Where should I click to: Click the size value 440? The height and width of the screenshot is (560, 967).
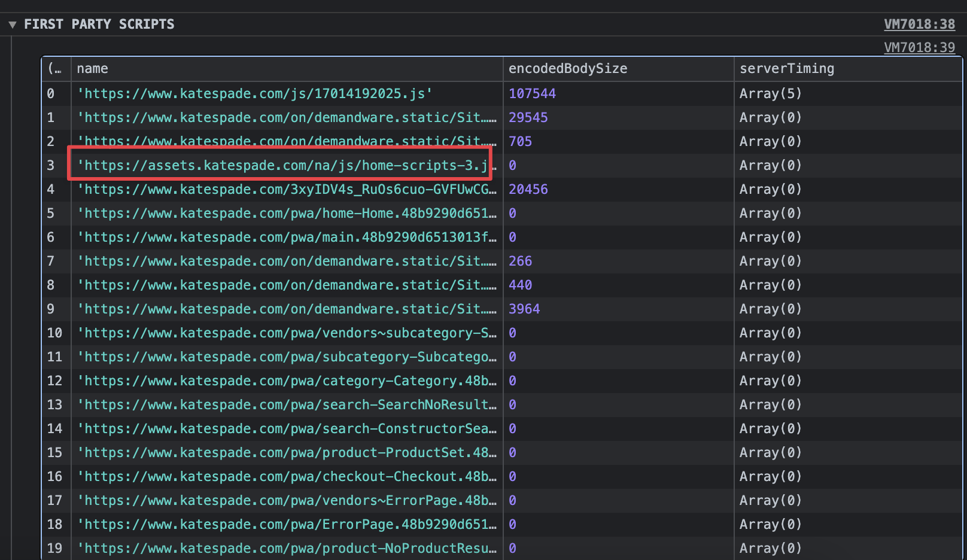pyautogui.click(x=520, y=285)
